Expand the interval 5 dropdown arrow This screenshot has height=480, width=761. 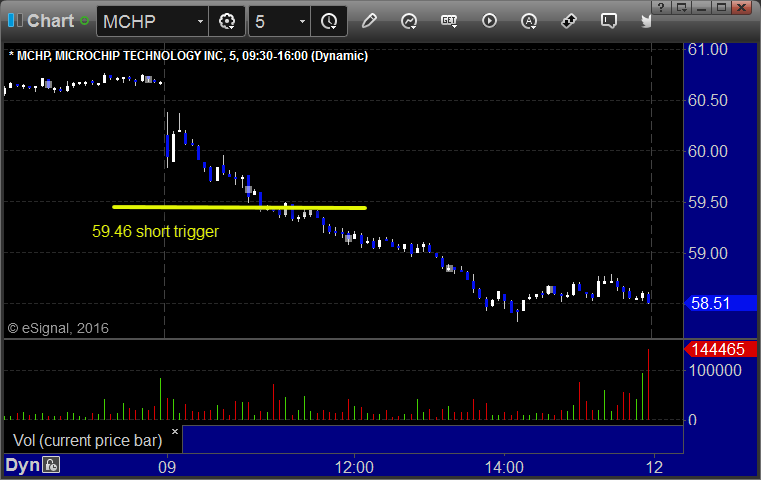pyautogui.click(x=302, y=21)
